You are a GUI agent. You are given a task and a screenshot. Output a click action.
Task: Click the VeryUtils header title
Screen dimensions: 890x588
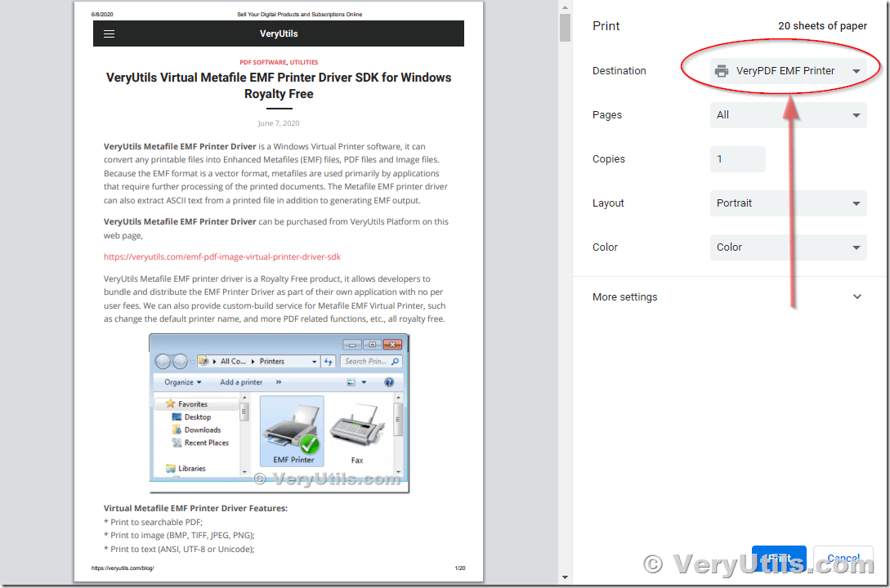279,34
